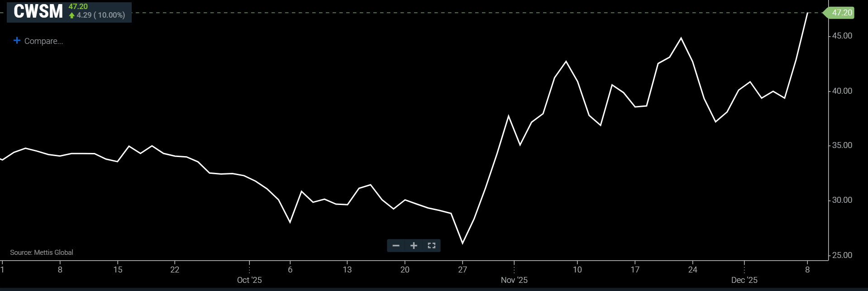Click the 24 date marker on time axis
Image resolution: width=868 pixels, height=291 pixels.
tap(692, 270)
